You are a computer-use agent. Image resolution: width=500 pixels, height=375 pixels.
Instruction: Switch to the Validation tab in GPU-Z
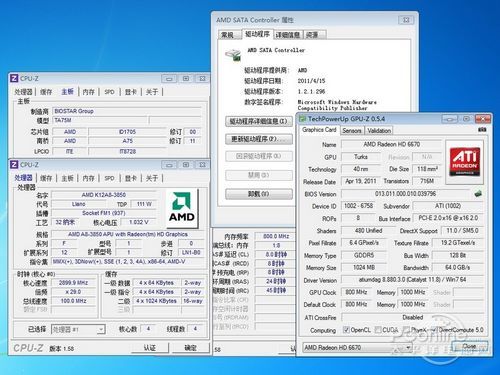point(379,131)
